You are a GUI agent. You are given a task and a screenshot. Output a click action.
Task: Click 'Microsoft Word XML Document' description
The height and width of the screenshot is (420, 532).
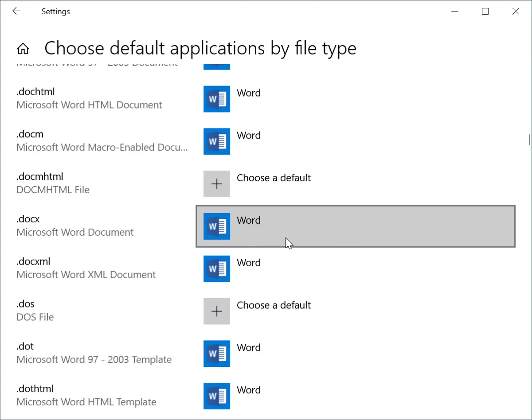[x=86, y=275]
